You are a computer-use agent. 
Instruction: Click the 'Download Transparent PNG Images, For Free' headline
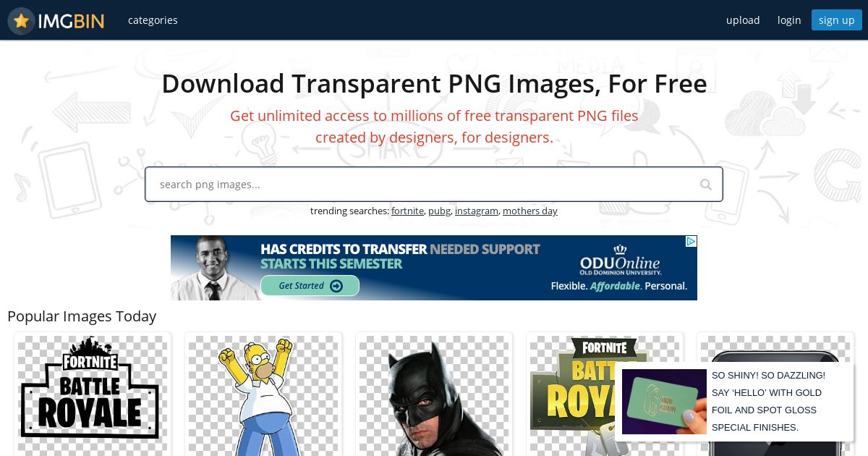tap(434, 84)
